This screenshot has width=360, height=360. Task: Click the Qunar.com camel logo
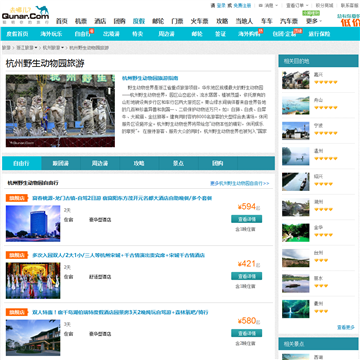click(x=25, y=14)
